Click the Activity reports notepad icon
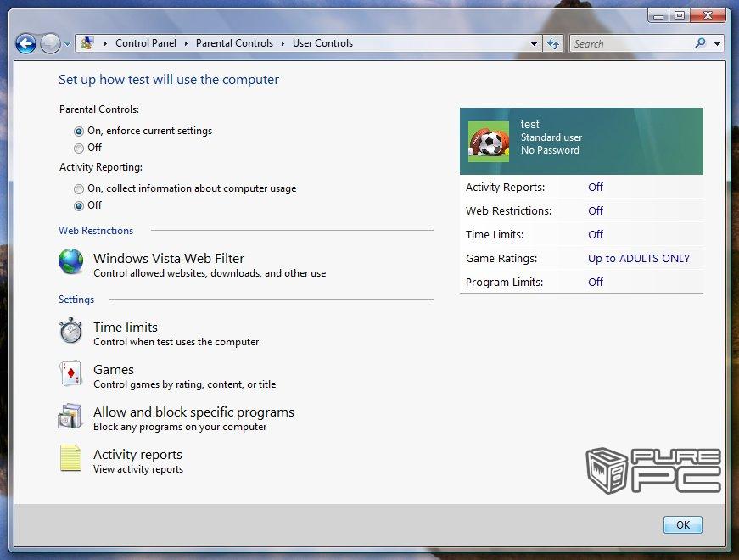Image resolution: width=739 pixels, height=560 pixels. point(70,457)
